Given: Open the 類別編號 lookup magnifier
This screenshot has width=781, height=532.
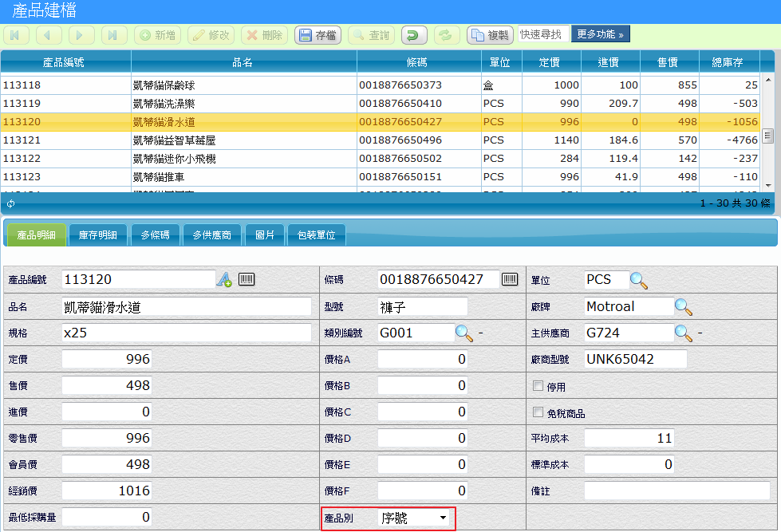Looking at the screenshot, I should point(463,333).
